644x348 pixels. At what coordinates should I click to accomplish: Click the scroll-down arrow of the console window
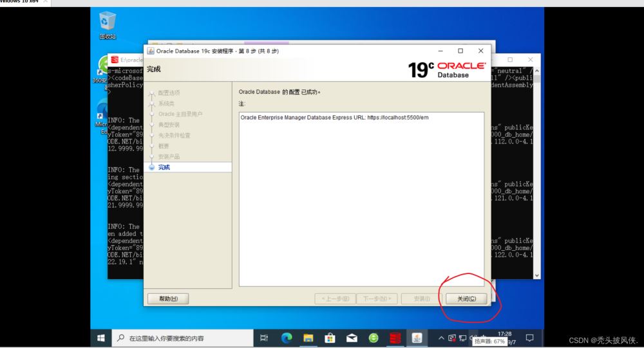pyautogui.click(x=538, y=275)
